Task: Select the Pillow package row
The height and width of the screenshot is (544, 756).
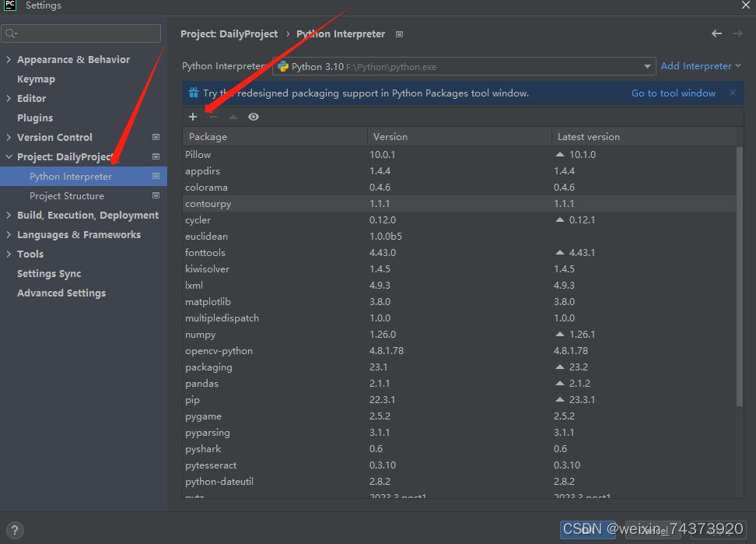Action: 460,154
